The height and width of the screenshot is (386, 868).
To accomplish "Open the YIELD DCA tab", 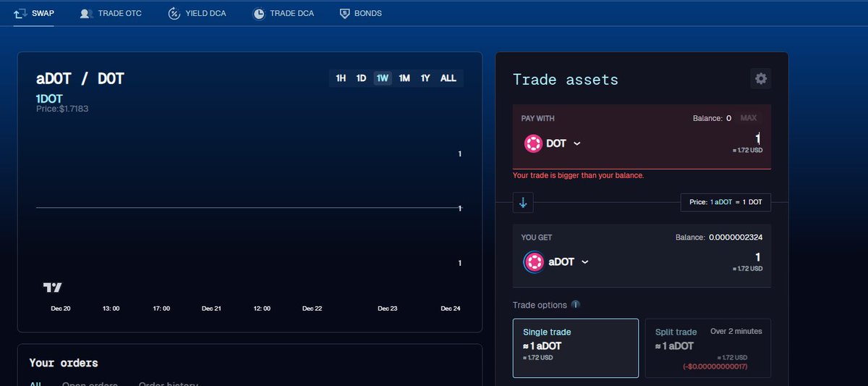I will tap(197, 14).
